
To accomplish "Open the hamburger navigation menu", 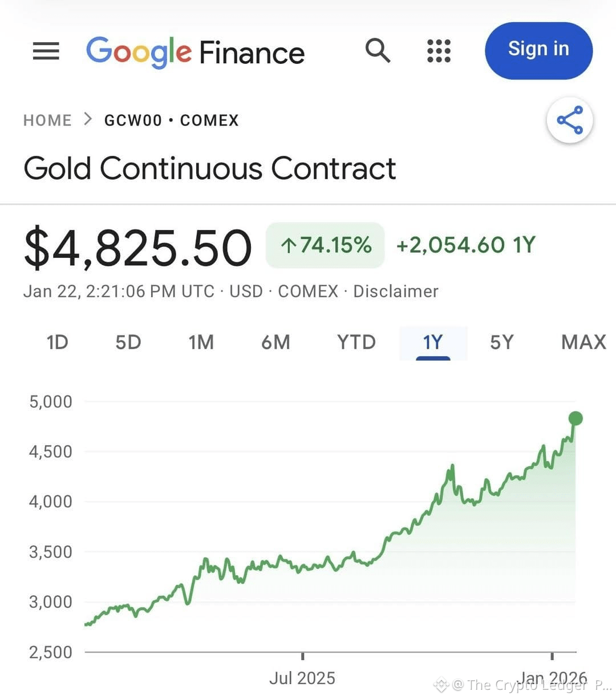I will pyautogui.click(x=46, y=51).
